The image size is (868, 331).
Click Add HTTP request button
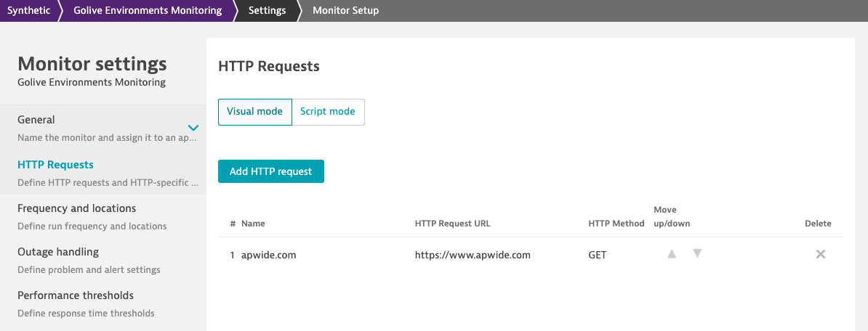270,171
